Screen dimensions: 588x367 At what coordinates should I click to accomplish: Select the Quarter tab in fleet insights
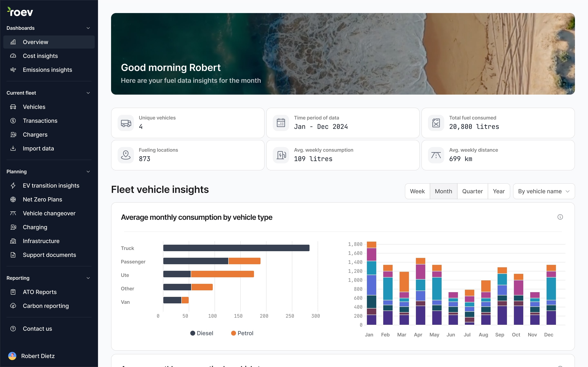click(x=472, y=191)
